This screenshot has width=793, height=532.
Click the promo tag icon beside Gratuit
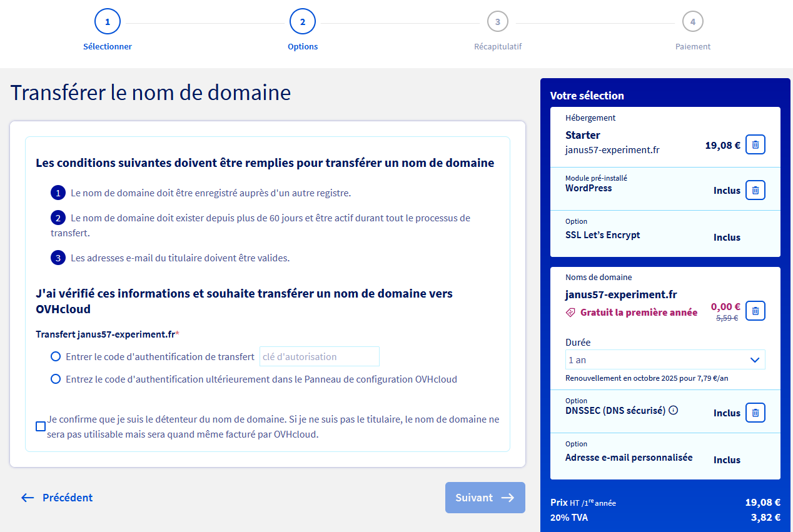tap(570, 313)
